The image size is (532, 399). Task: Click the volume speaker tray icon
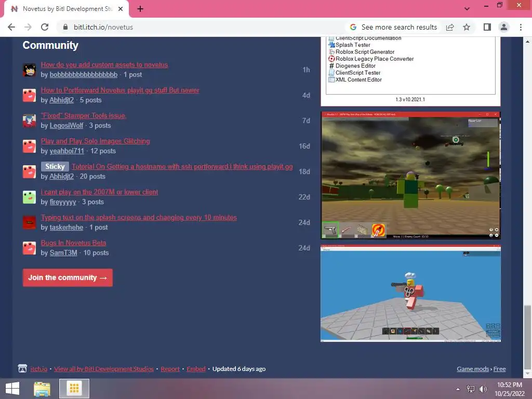483,389
